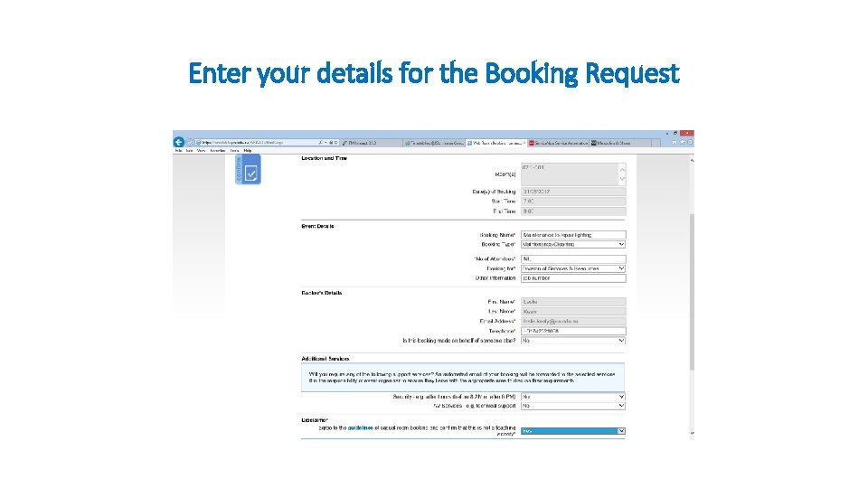Open the disclaimer agreement dropdown
The image size is (868, 488).
(573, 431)
